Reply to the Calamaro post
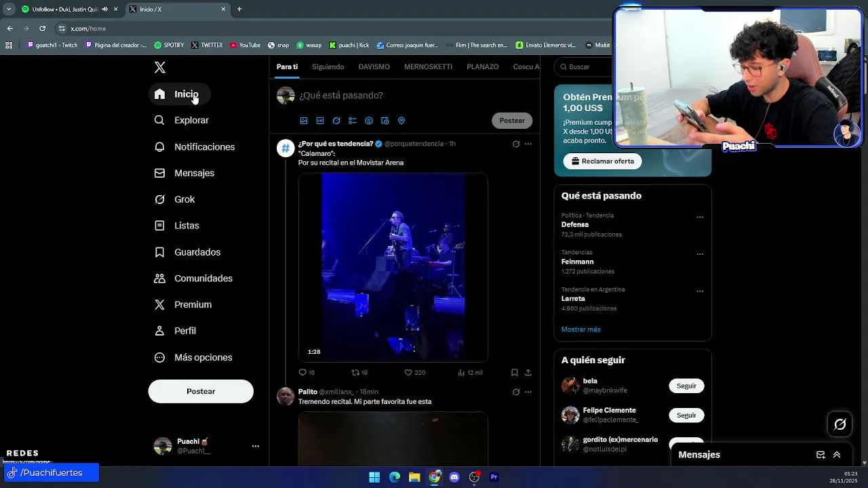Screen dimensions: 868x488 point(307,373)
